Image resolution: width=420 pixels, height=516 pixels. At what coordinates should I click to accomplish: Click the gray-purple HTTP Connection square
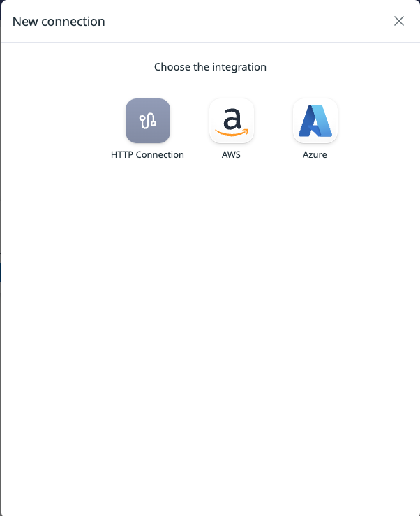[x=148, y=120]
